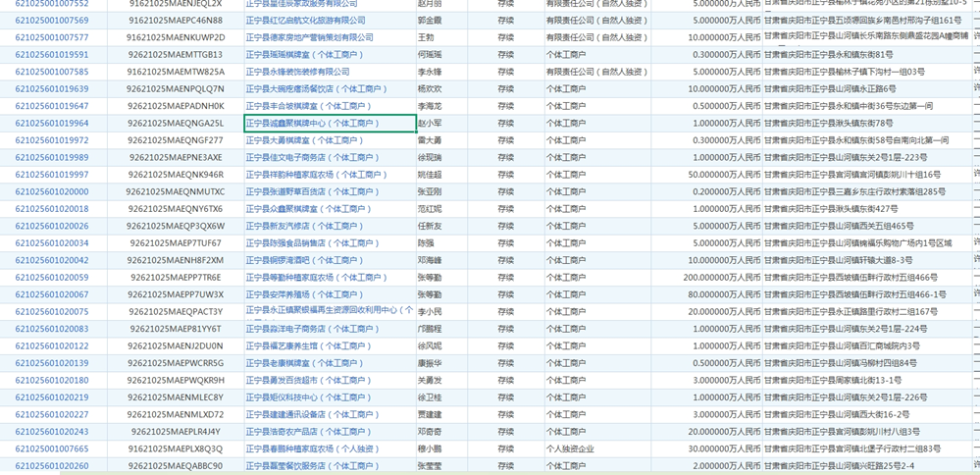Open link 正宁县永锋装饰装修有限公司
980x475 pixels.
pyautogui.click(x=297, y=72)
